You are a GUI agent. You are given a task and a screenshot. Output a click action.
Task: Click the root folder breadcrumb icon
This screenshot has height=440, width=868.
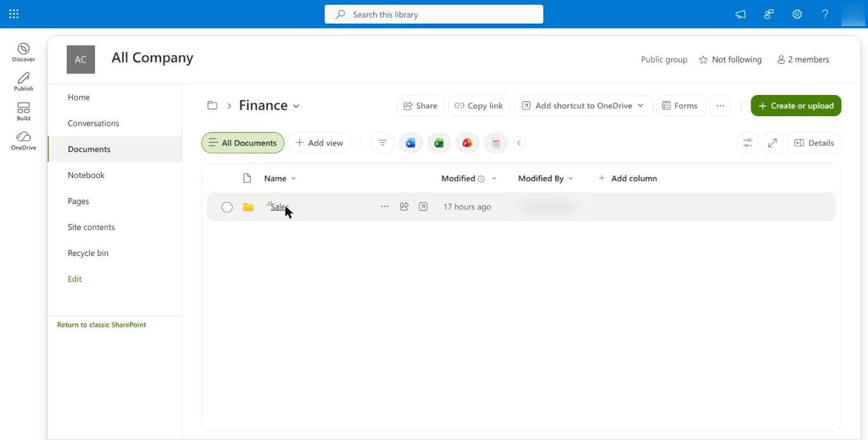coord(212,106)
